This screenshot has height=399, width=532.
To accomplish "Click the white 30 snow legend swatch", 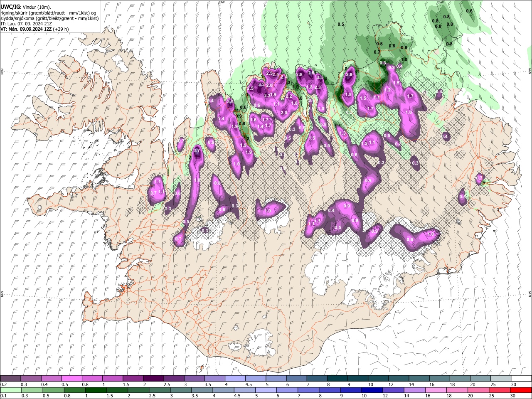I will tap(521, 378).
